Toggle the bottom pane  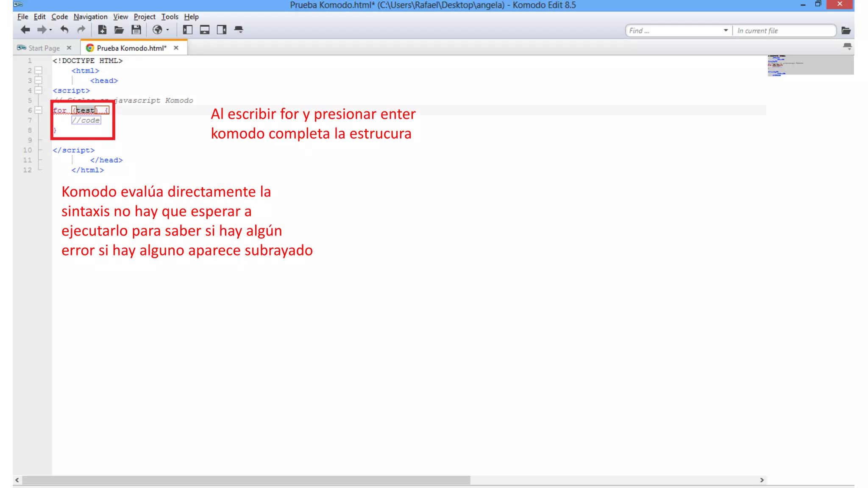pyautogui.click(x=205, y=30)
